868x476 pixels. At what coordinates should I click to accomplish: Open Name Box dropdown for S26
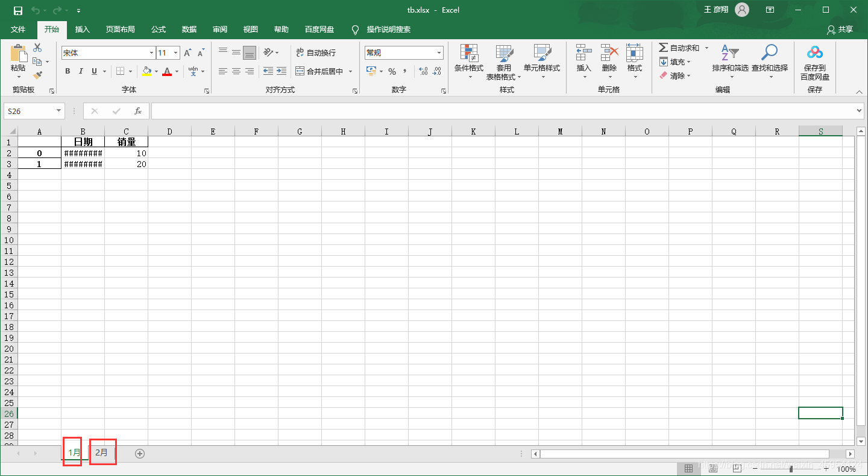click(58, 111)
